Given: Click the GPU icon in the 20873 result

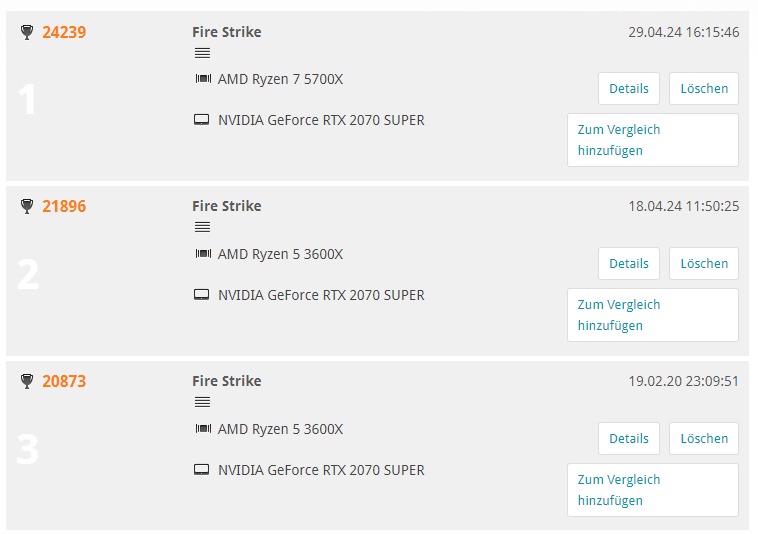Looking at the screenshot, I should click(202, 469).
